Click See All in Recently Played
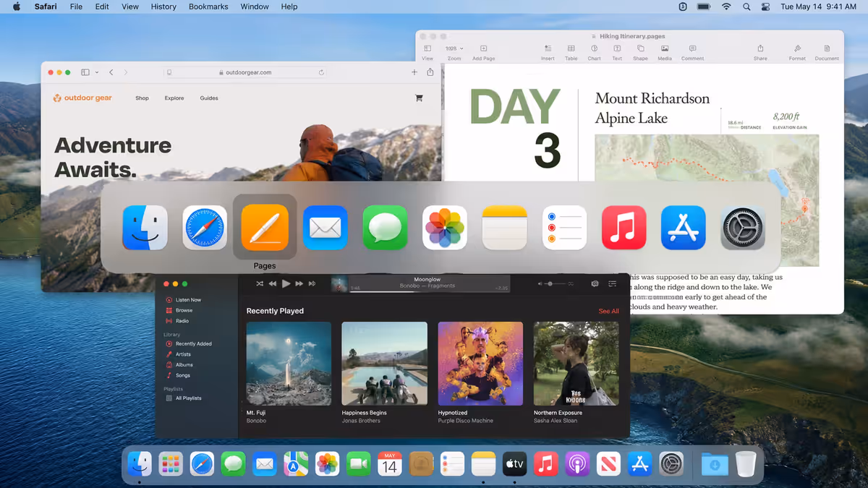 pos(608,311)
